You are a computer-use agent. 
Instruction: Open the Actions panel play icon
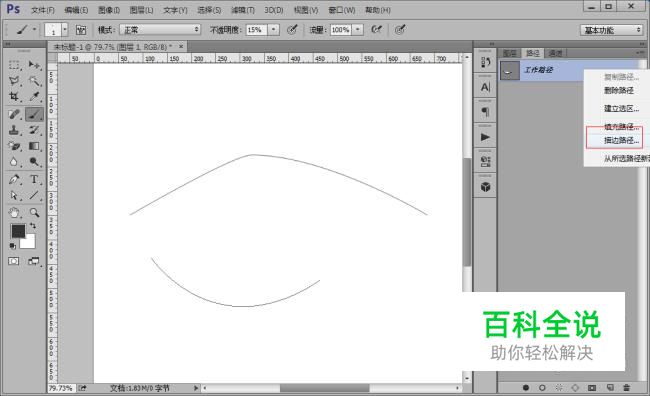click(x=485, y=137)
